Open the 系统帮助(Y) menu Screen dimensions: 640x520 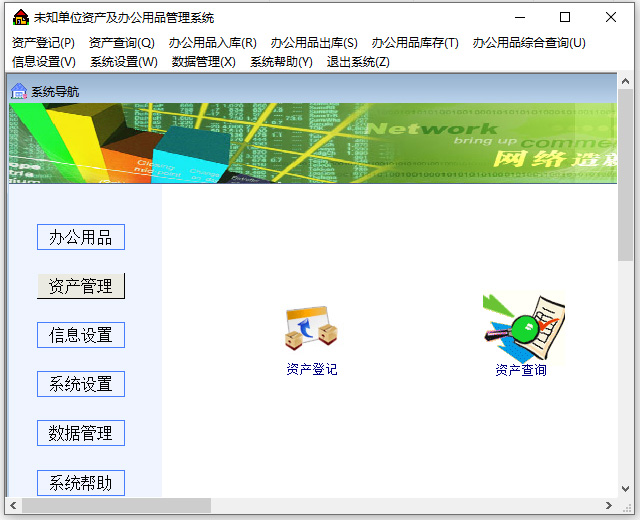281,62
